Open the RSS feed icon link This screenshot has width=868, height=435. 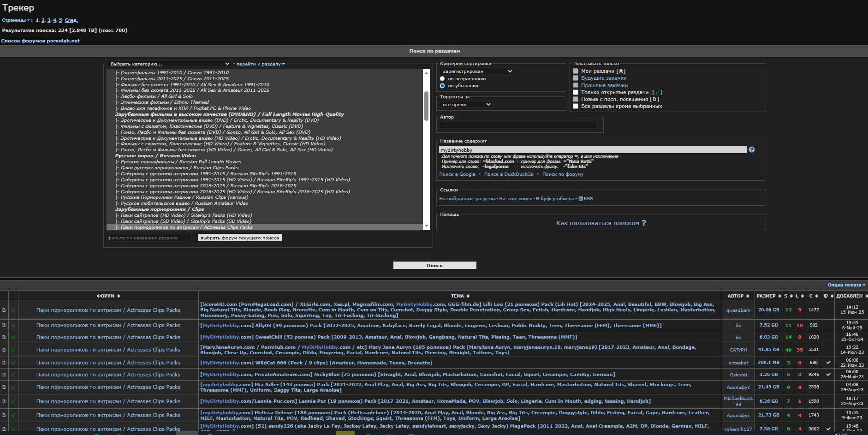(581, 199)
